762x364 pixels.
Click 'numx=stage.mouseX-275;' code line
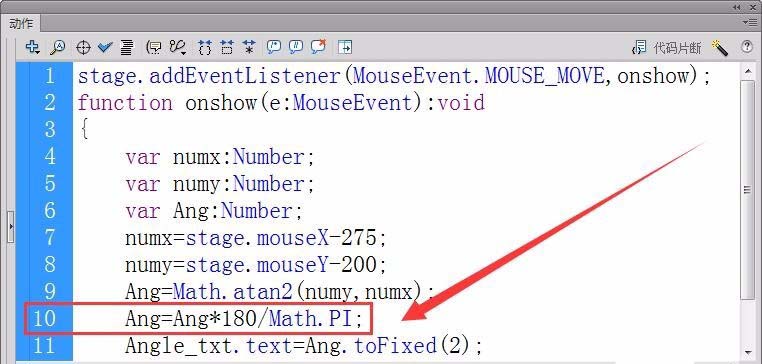pyautogui.click(x=256, y=238)
